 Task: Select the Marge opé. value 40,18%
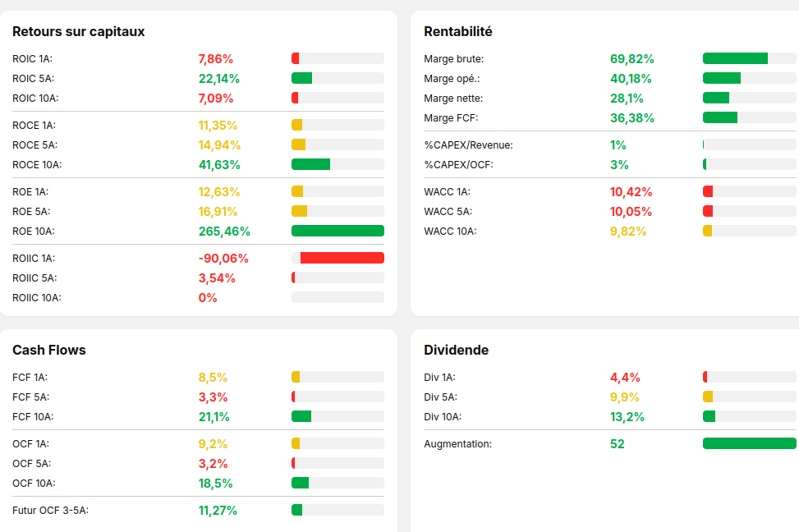[631, 78]
